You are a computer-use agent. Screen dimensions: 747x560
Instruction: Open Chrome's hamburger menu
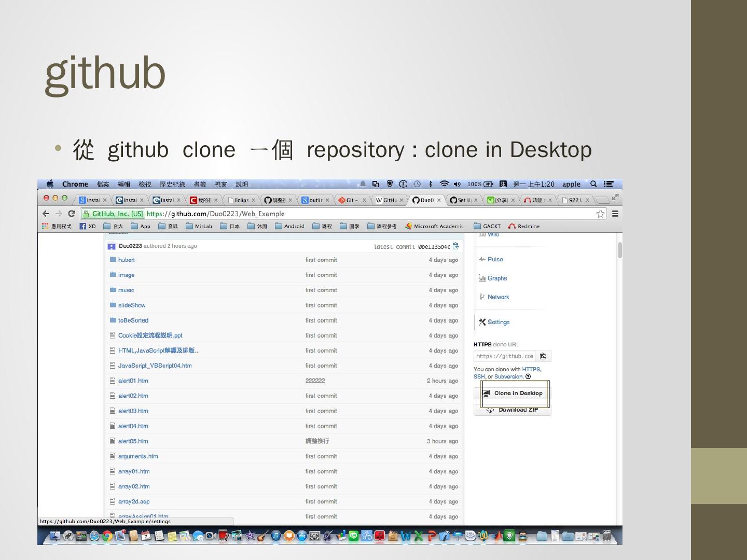pos(615,214)
